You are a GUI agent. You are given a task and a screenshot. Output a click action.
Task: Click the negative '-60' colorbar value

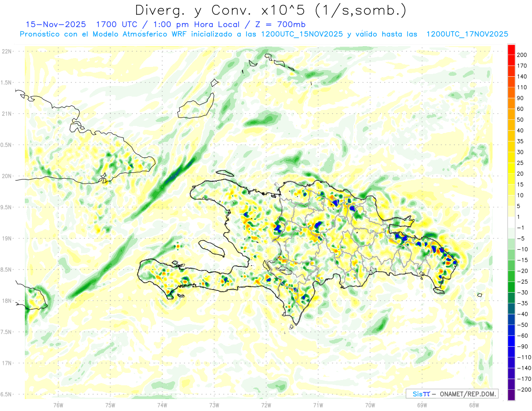point(522,336)
